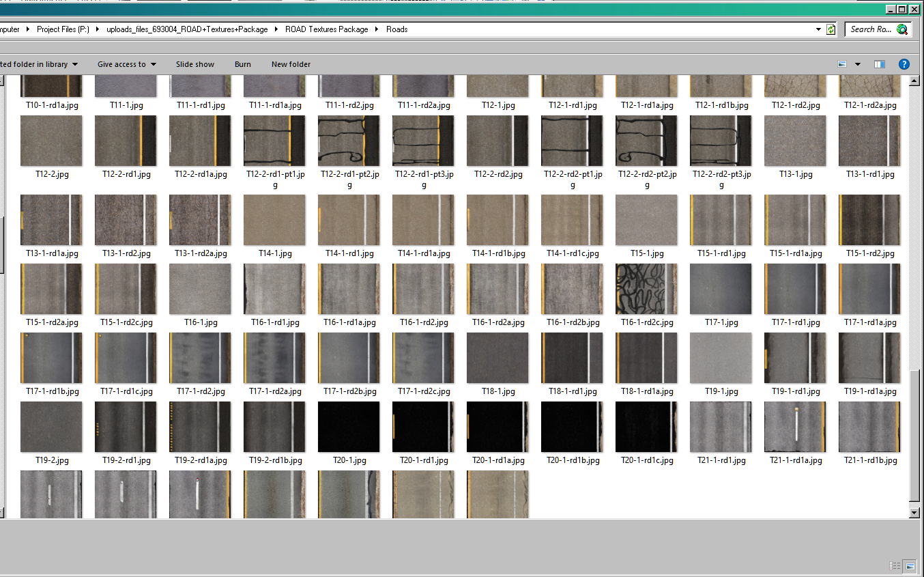
Task: Click the search magnifier icon
Action: 902,29
